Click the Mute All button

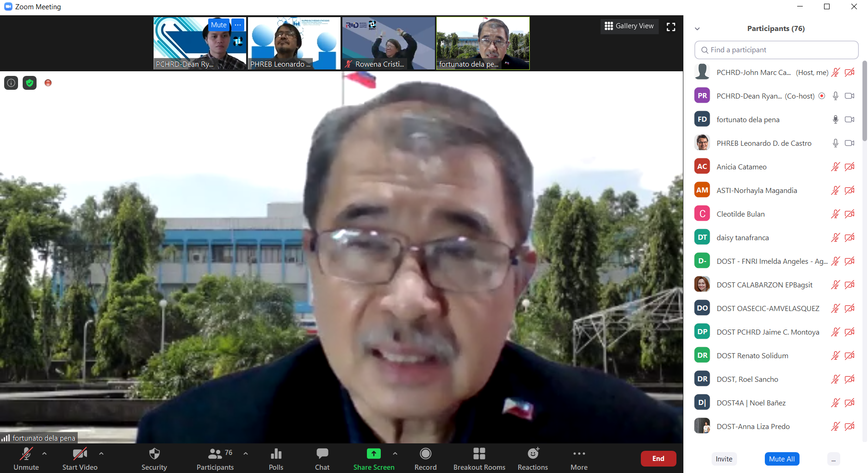coord(781,459)
